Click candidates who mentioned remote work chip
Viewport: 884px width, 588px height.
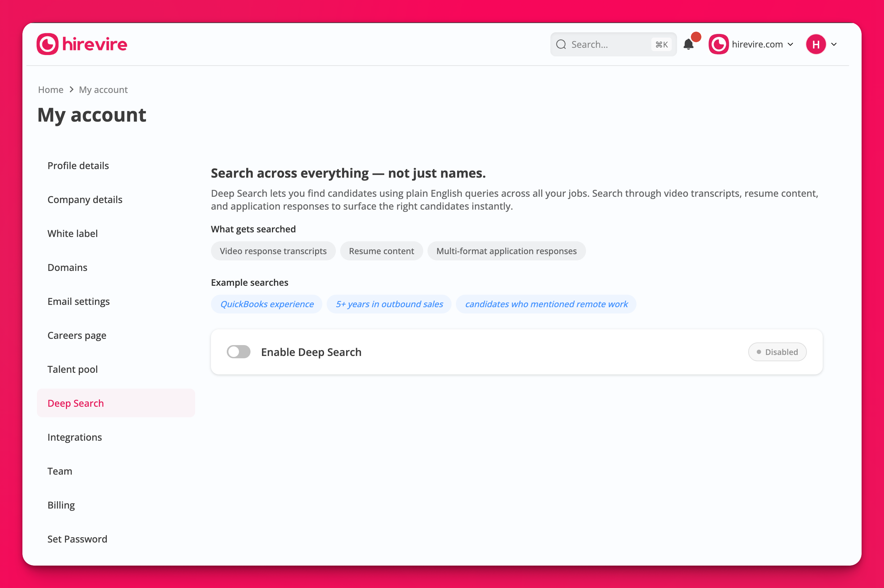pos(546,304)
